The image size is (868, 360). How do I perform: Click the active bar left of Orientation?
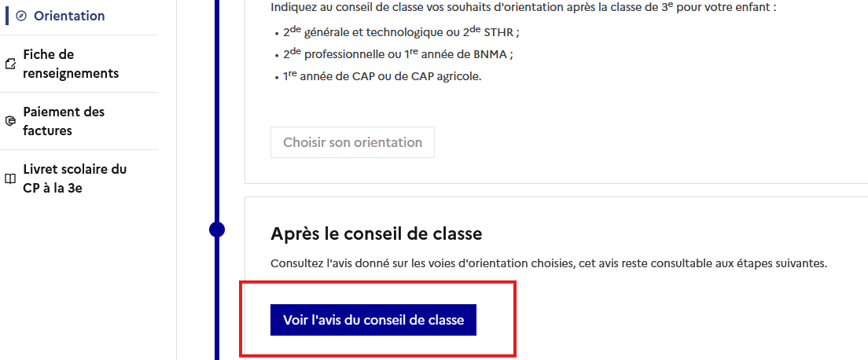point(7,16)
